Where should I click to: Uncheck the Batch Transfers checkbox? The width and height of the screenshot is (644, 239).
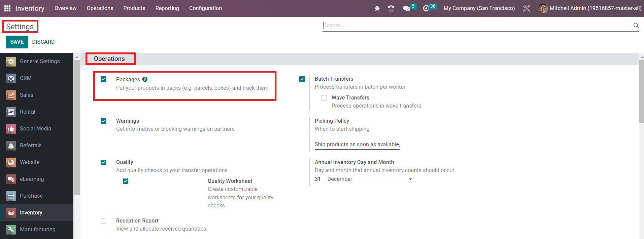pyautogui.click(x=302, y=79)
